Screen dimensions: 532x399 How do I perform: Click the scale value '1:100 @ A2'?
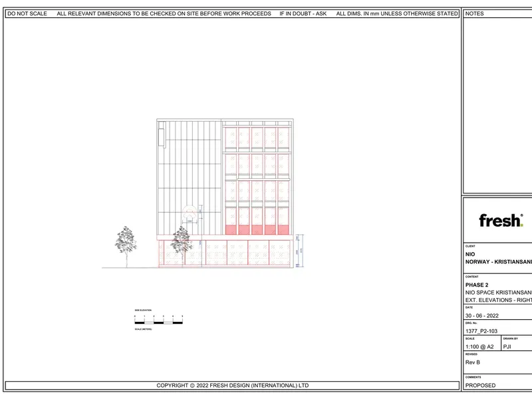[x=479, y=346]
